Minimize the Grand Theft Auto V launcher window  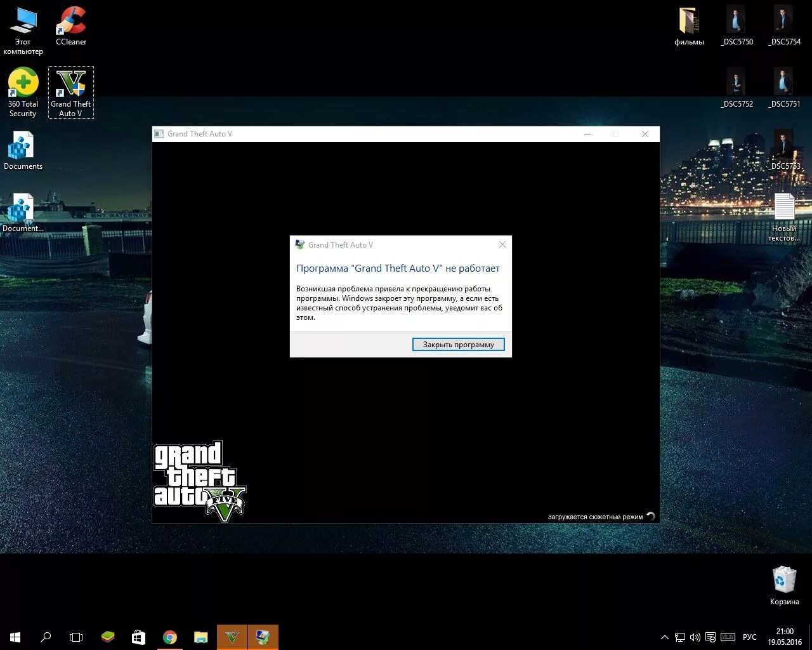tap(587, 134)
